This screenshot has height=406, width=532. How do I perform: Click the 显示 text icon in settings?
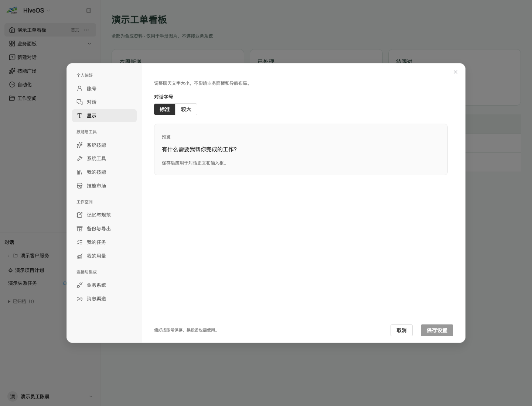pyautogui.click(x=79, y=116)
